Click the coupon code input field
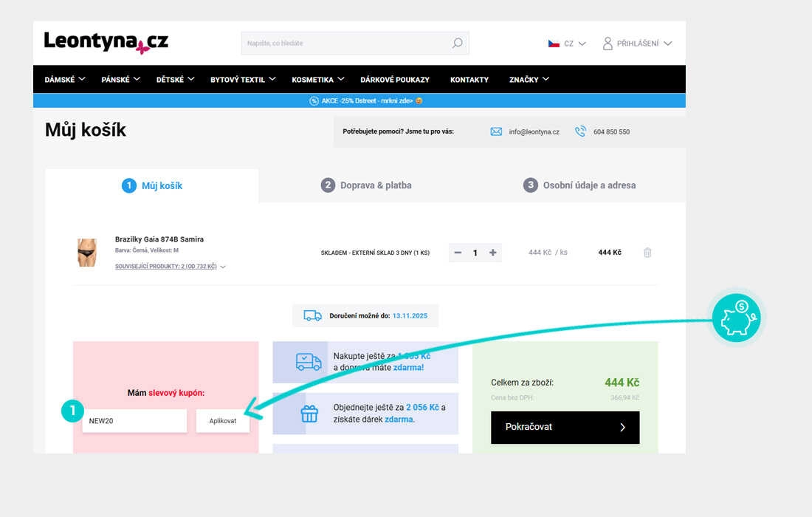The image size is (812, 517). click(x=134, y=421)
